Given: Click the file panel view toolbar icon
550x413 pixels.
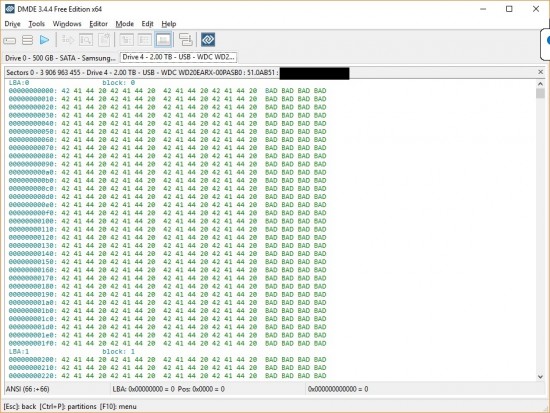Looking at the screenshot, I should pos(126,40).
